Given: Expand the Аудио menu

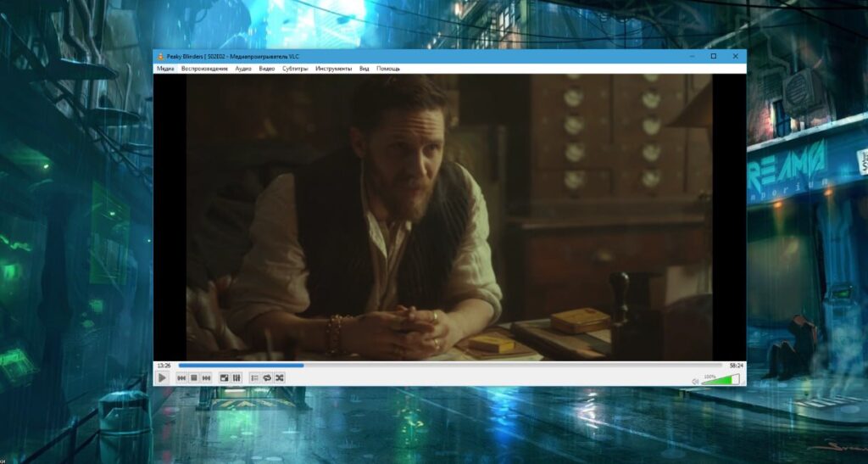Looking at the screenshot, I should 243,68.
